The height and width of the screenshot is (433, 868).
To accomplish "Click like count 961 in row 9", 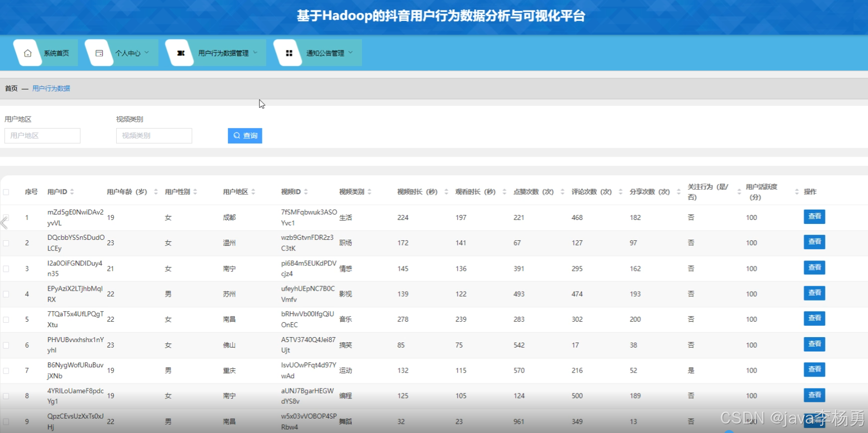I will tap(519, 422).
